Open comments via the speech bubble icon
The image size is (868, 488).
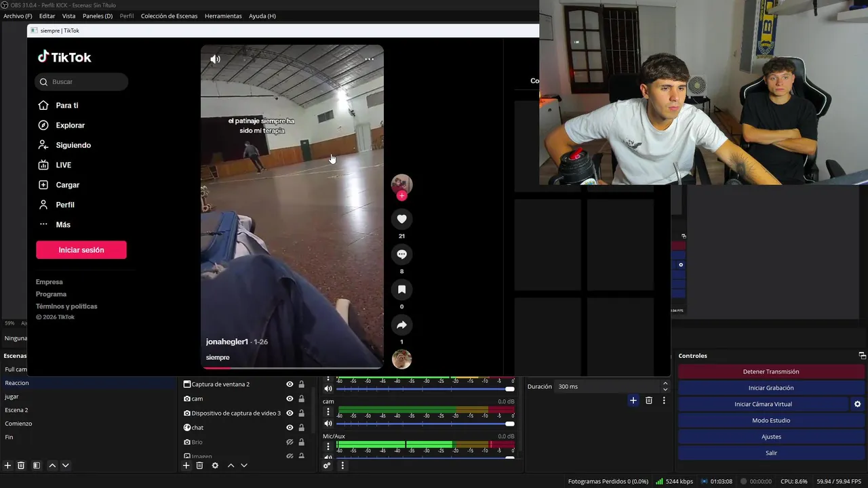click(401, 254)
